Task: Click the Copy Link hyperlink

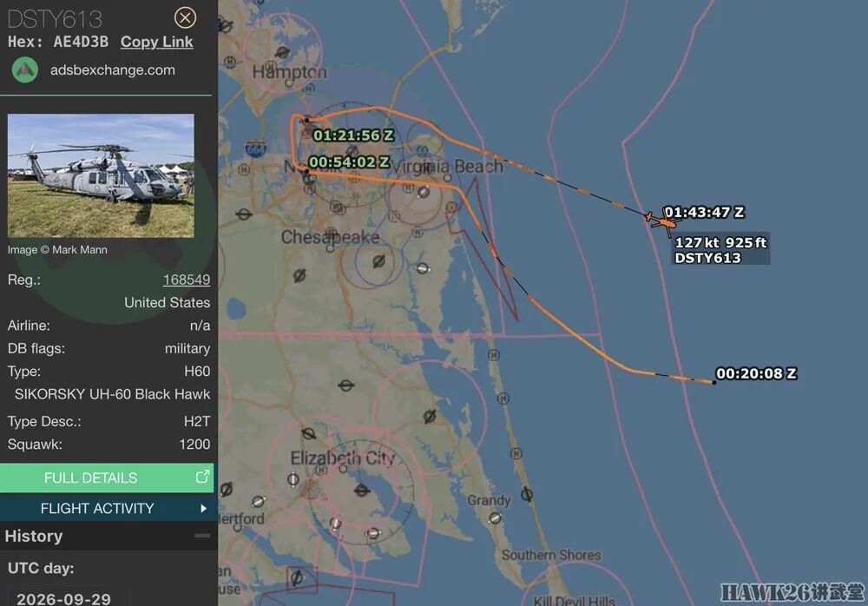Action: [156, 42]
